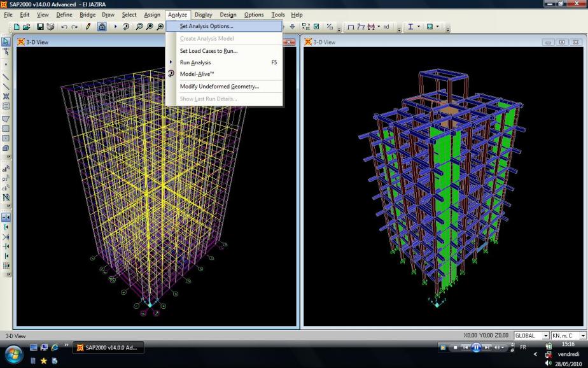Click the Open File toolbar icon
This screenshot has height=368, width=588.
pyautogui.click(x=26, y=27)
